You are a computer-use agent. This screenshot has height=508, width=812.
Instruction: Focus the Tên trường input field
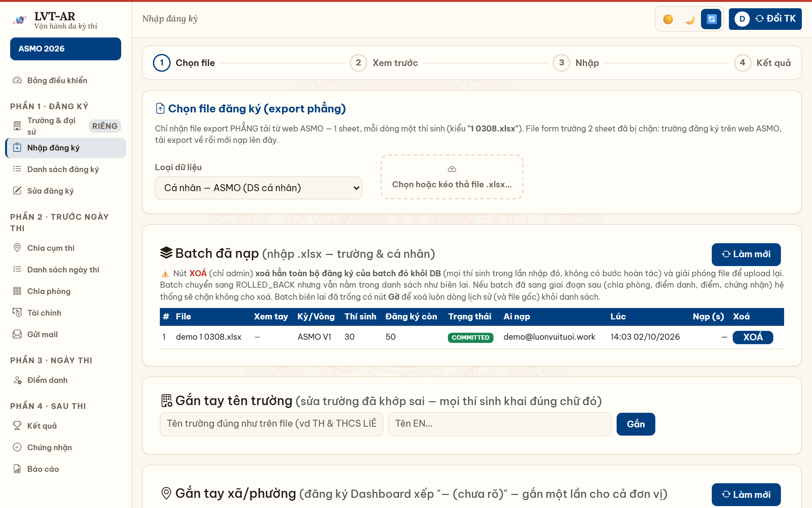(x=272, y=424)
